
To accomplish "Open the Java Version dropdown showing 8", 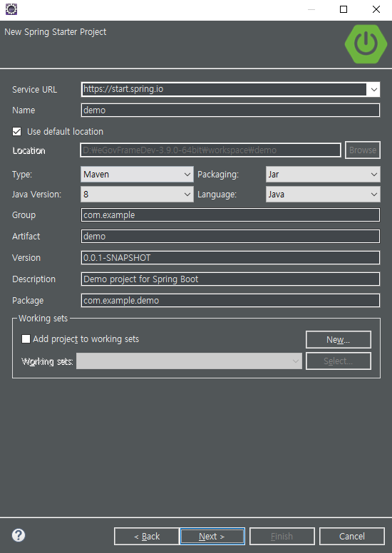I will tap(137, 195).
